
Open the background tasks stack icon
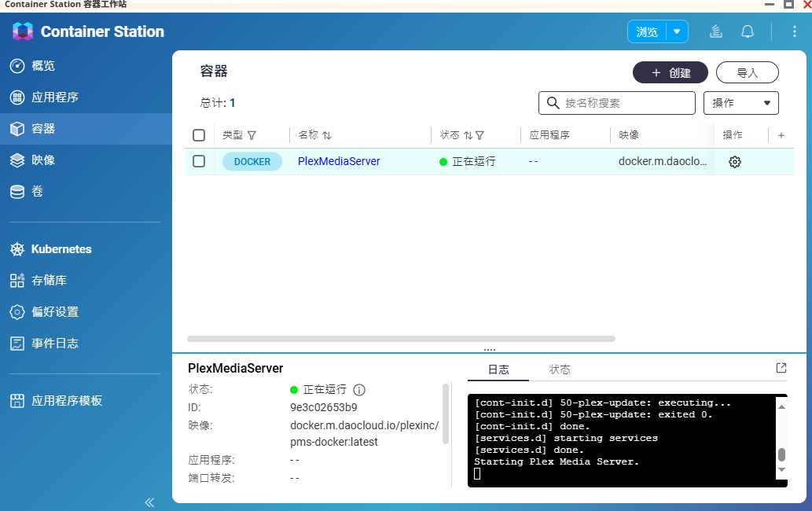(x=715, y=31)
